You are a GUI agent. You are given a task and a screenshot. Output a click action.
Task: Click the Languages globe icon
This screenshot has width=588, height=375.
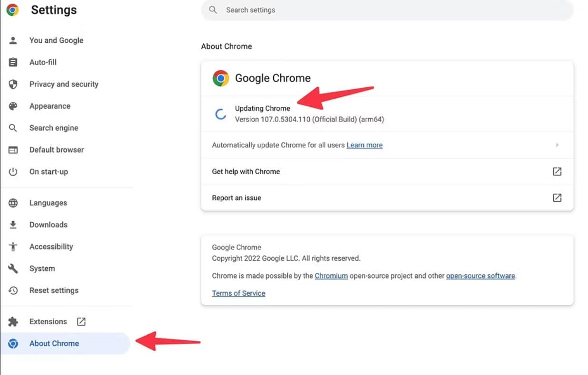tap(13, 203)
